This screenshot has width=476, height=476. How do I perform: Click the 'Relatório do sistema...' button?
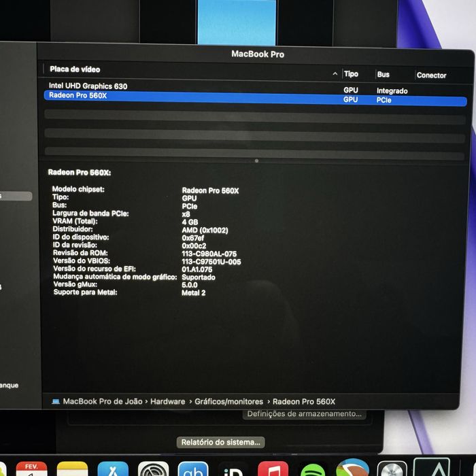[221, 442]
